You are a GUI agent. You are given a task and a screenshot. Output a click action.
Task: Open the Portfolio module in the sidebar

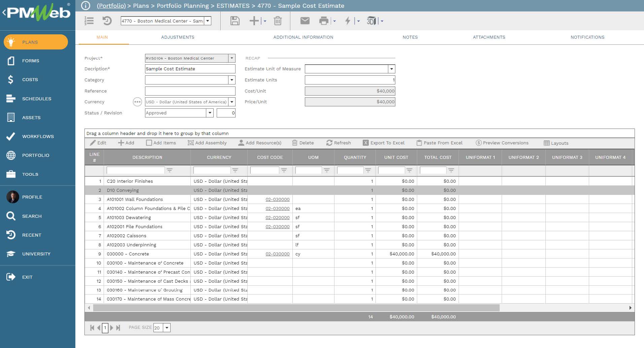(36, 155)
